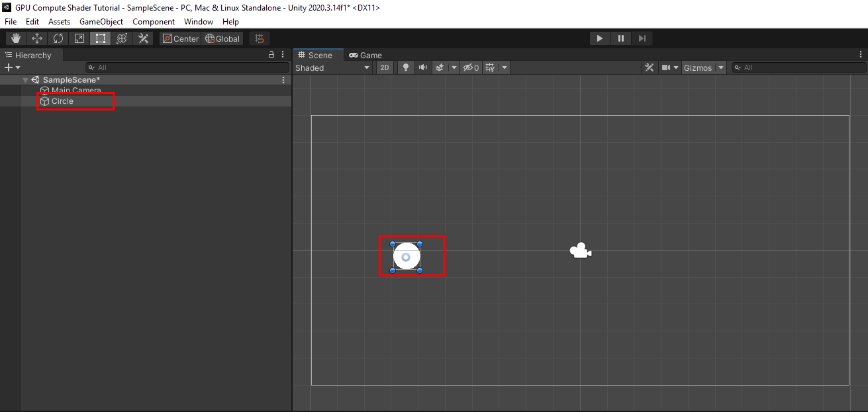This screenshot has width=868, height=412.
Task: Toggle the Hierarchy panel lock
Action: tap(271, 55)
